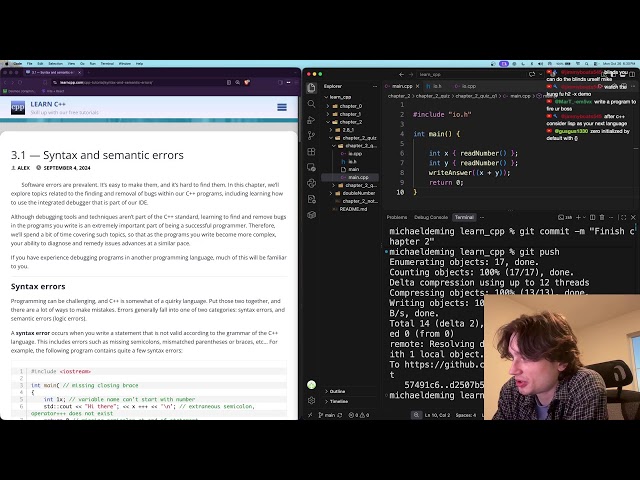The width and height of the screenshot is (640, 480).
Task: Click chapter_2_quiz in the editor breadcrumb
Action: 432,96
